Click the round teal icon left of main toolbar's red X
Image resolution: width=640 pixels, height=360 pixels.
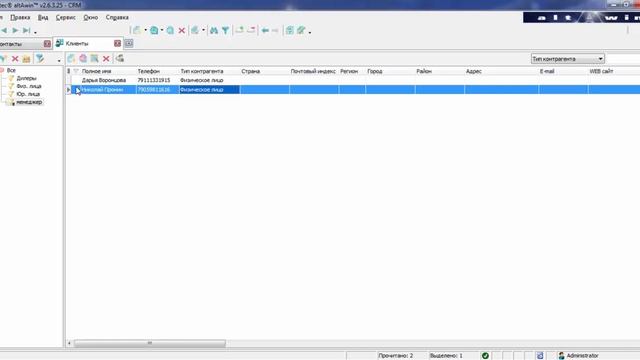coord(170,31)
